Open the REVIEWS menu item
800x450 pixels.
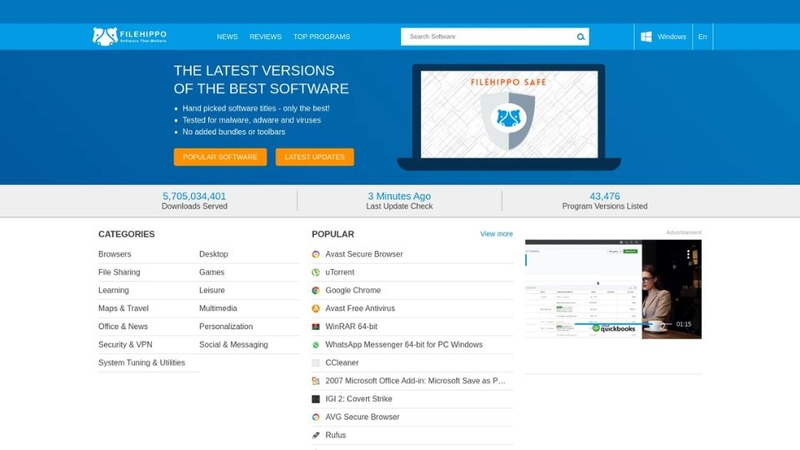click(265, 37)
